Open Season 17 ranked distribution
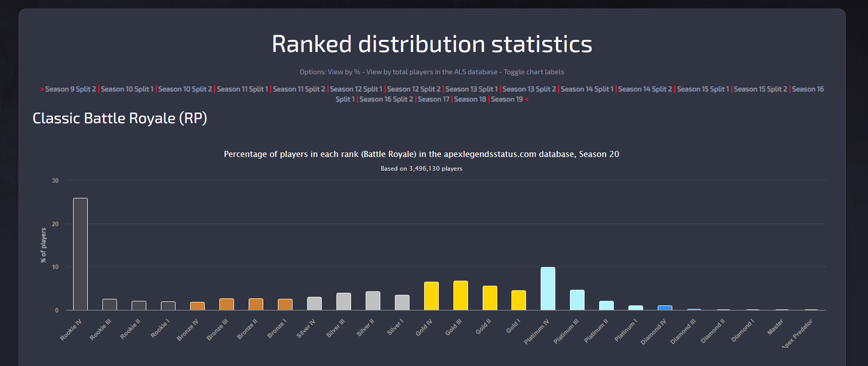 433,99
